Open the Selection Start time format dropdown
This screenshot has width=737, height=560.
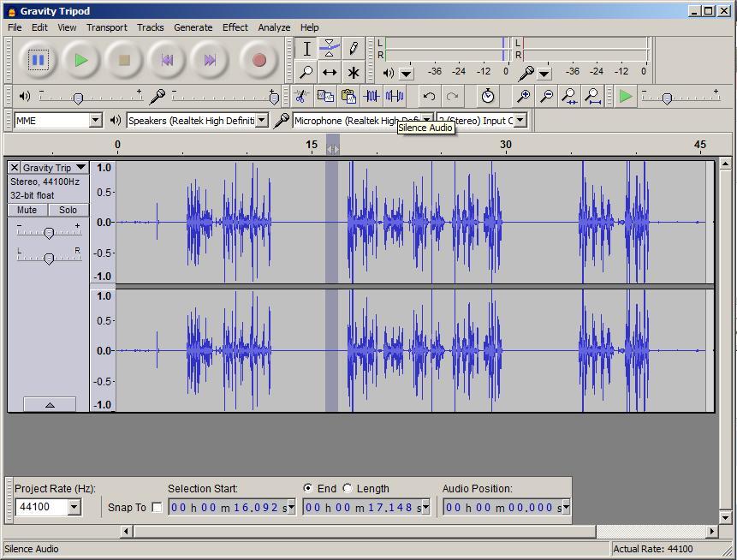point(291,507)
